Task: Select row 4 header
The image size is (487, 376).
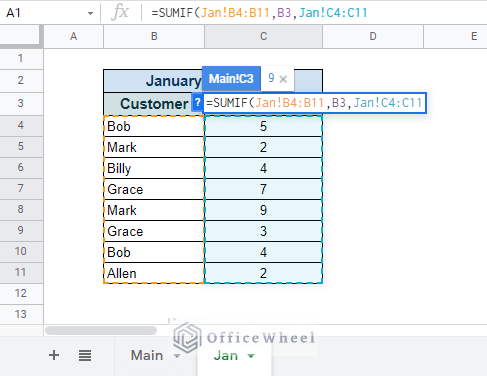Action: pos(21,126)
